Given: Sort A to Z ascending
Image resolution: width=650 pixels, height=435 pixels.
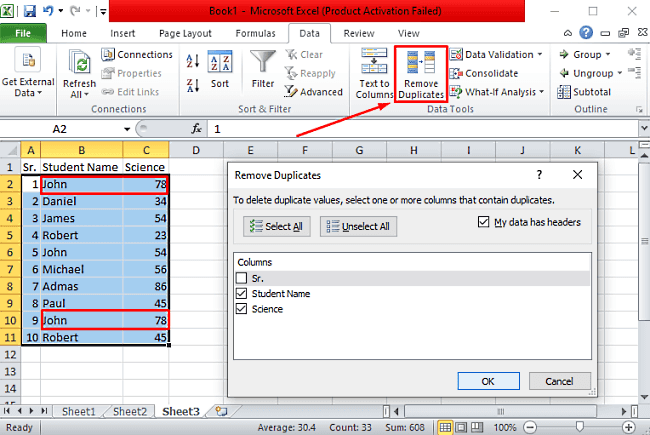Looking at the screenshot, I should click(193, 61).
